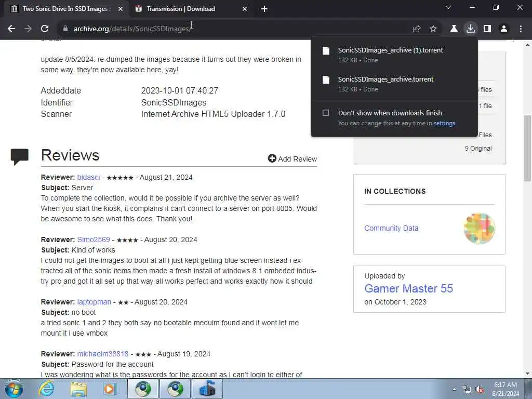The width and height of the screenshot is (532, 399).
Task: Open Chrome Labs flask icon
Action: pos(454,29)
